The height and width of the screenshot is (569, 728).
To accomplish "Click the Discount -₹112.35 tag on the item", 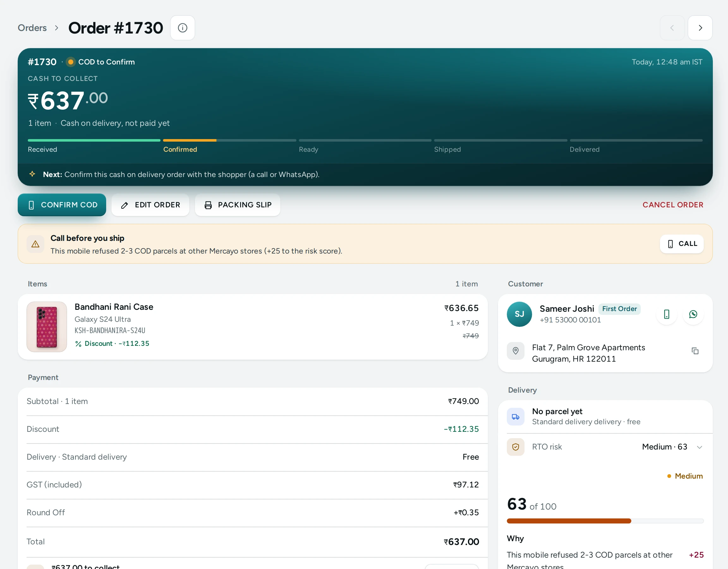I will pos(112,344).
